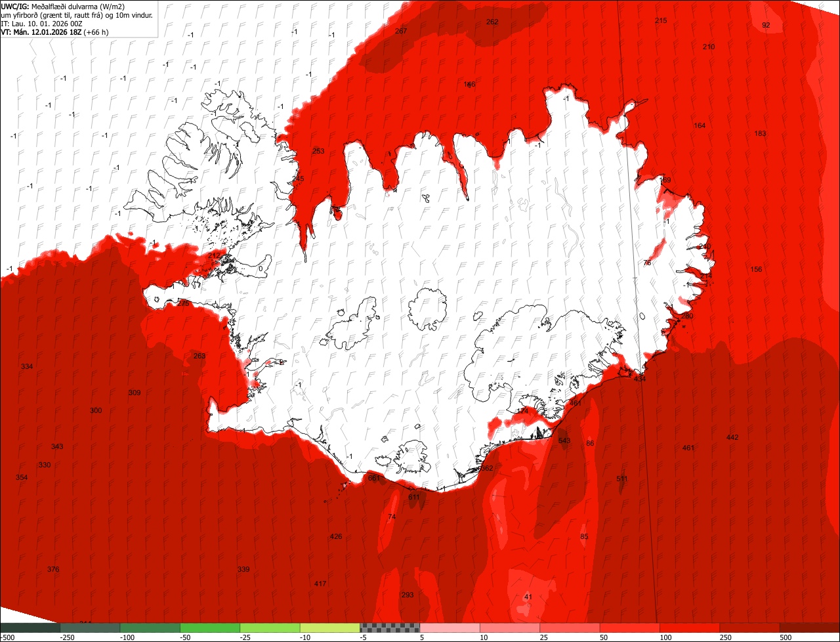Click the legend swatch between 250 and 500
The image size is (840, 642).
coord(749,627)
